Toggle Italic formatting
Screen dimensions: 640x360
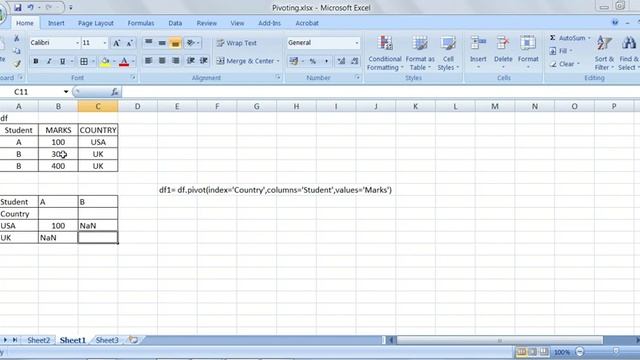click(x=49, y=61)
